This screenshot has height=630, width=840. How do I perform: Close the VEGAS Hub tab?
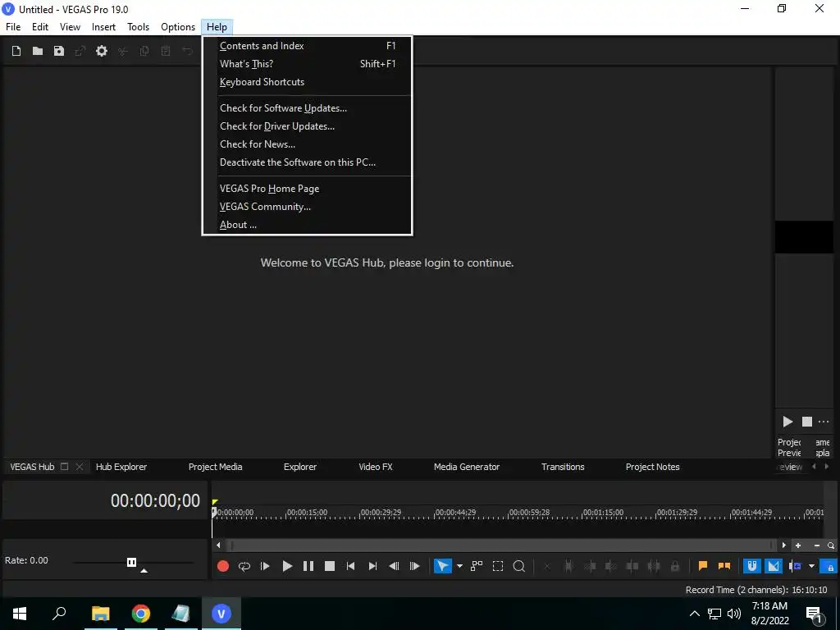(x=80, y=467)
